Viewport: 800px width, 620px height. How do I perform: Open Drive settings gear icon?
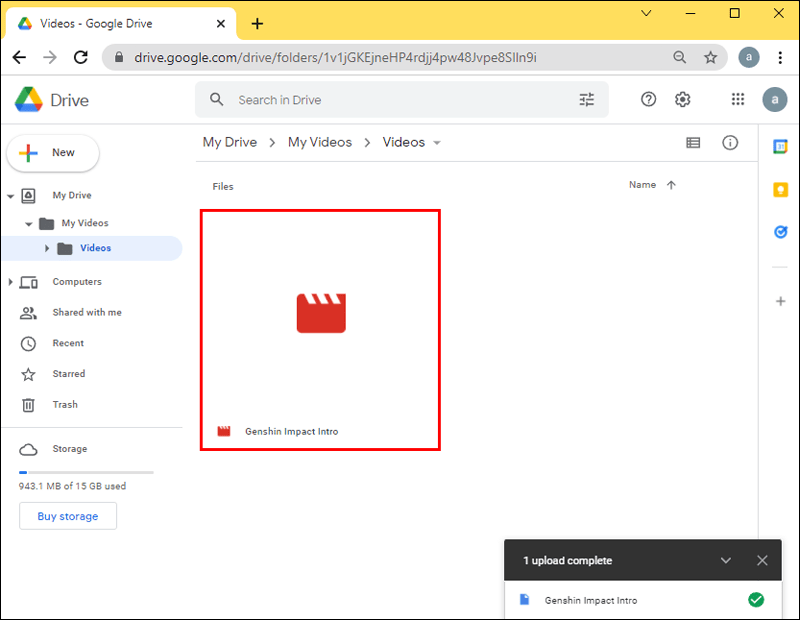click(x=683, y=100)
